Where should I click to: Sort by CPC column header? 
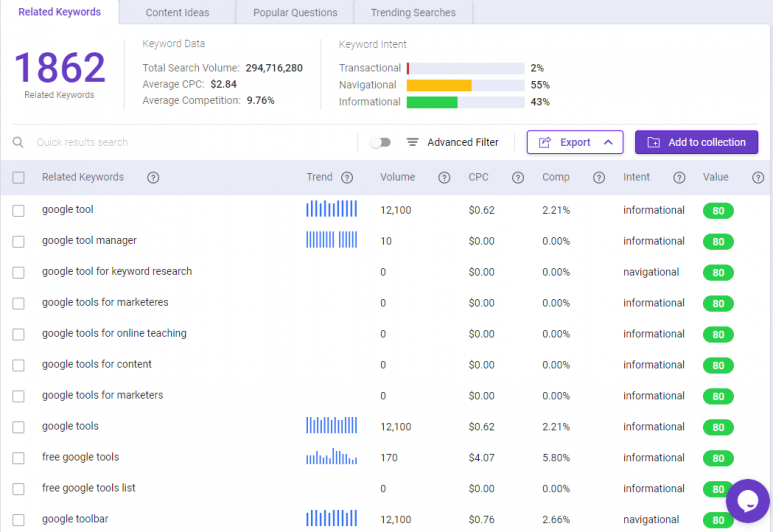click(478, 177)
